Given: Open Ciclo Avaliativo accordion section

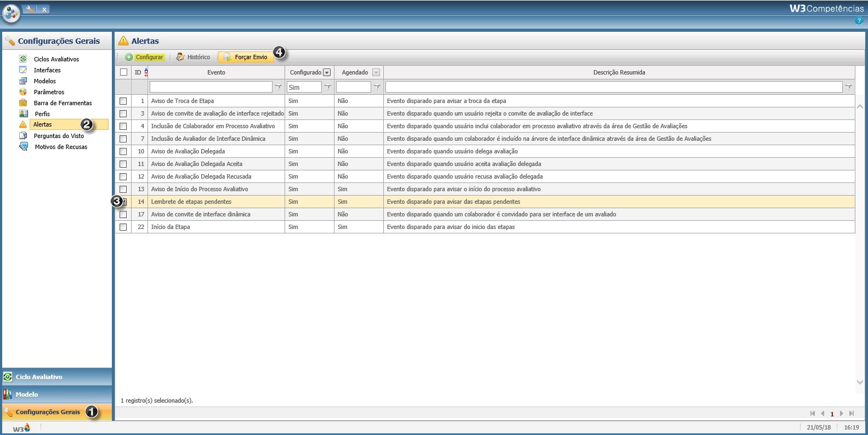Looking at the screenshot, I should pos(57,377).
